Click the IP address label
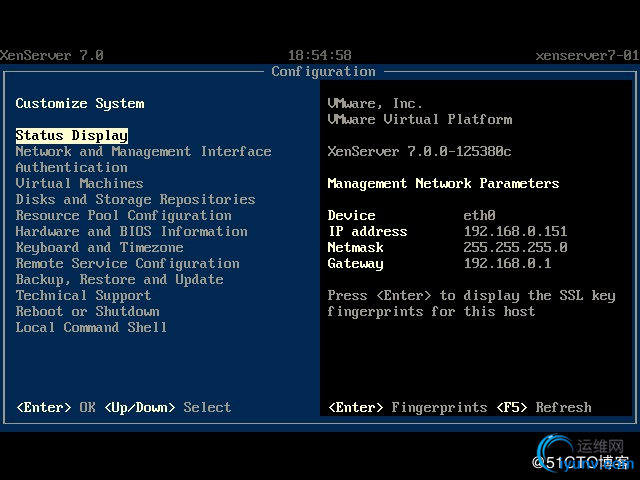This screenshot has height=480, width=640. pos(367,231)
